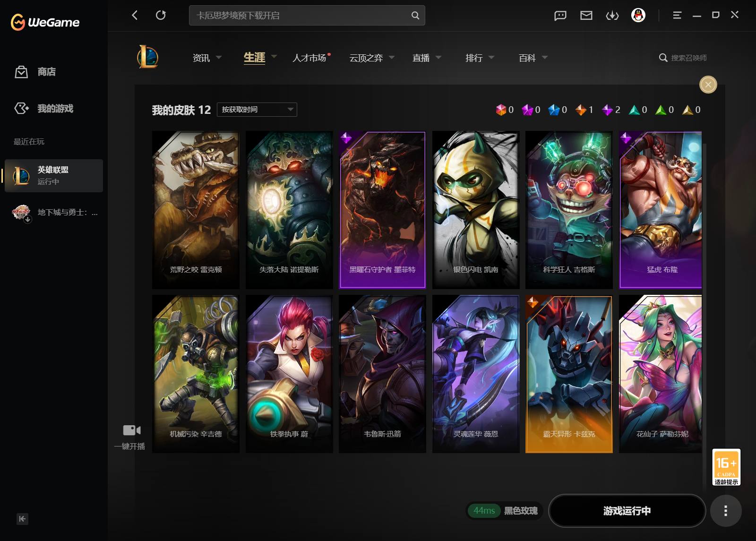Open the 机械污染 辛吉德 skin card
Viewport: 756px width, 541px height.
click(x=196, y=374)
